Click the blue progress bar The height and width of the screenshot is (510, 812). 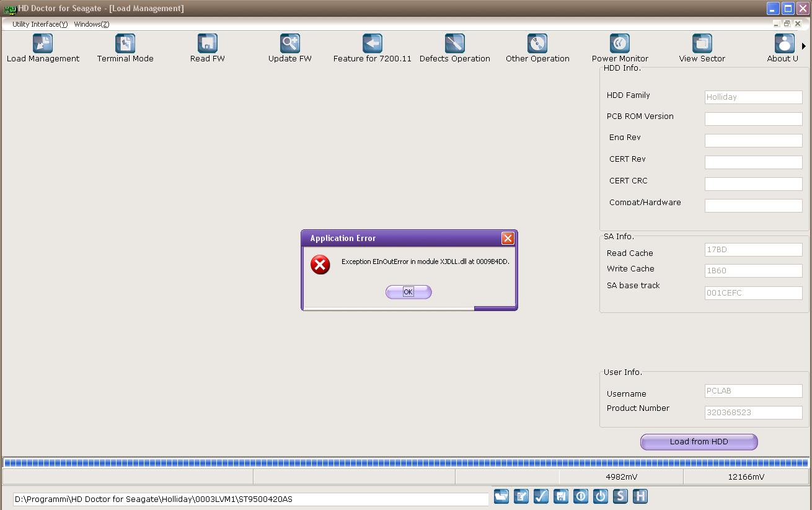pyautogui.click(x=406, y=462)
